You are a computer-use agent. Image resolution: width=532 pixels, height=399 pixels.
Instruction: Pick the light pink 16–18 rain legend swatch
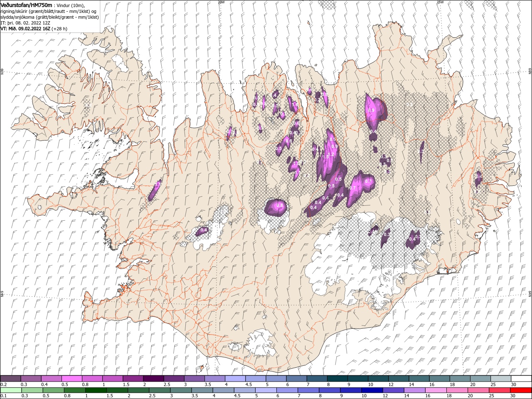click(436, 390)
